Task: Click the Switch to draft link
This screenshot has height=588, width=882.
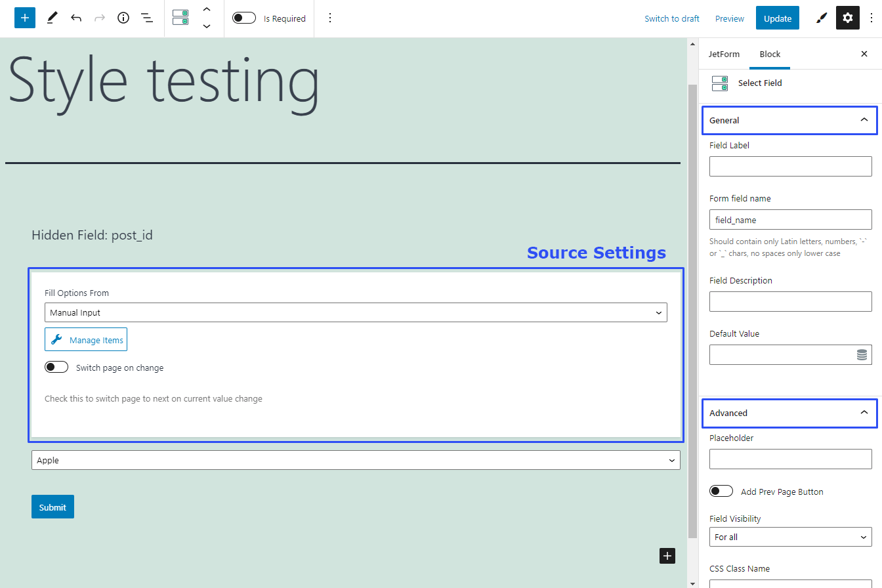Action: 671,18
